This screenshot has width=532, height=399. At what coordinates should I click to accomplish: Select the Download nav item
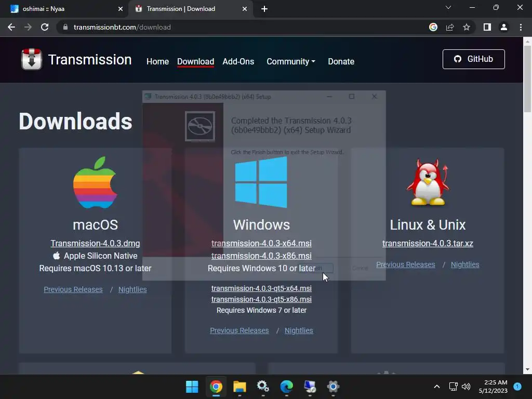pyautogui.click(x=195, y=61)
